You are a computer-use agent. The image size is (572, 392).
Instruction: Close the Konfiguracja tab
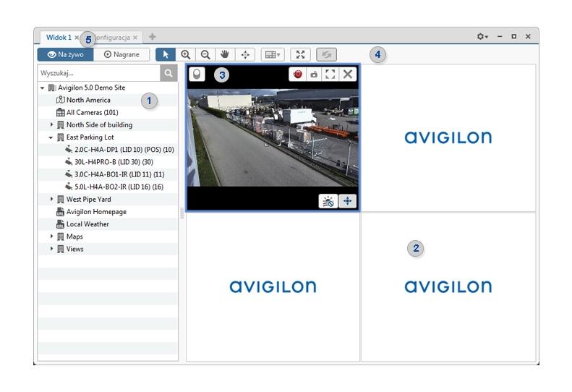click(x=135, y=37)
